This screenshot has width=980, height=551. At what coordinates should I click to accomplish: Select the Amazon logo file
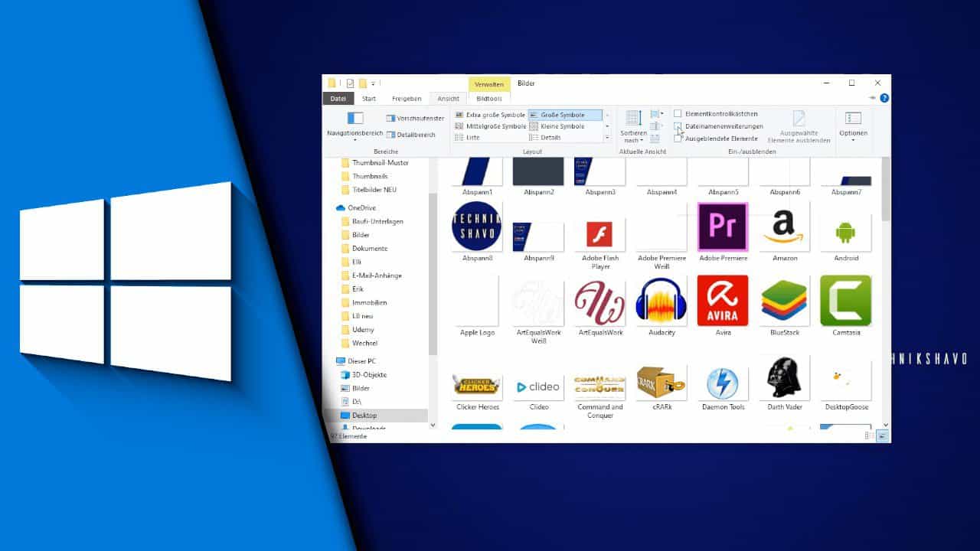tap(785, 227)
